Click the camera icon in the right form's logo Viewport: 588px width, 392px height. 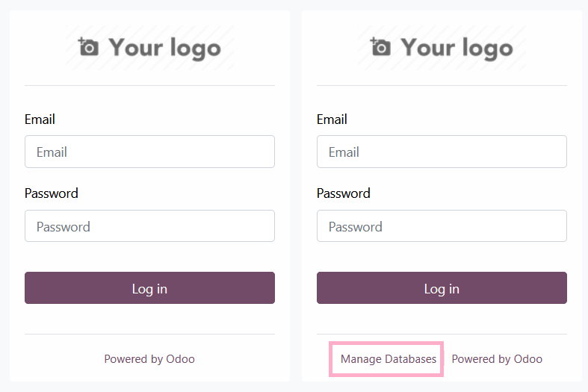(x=380, y=47)
